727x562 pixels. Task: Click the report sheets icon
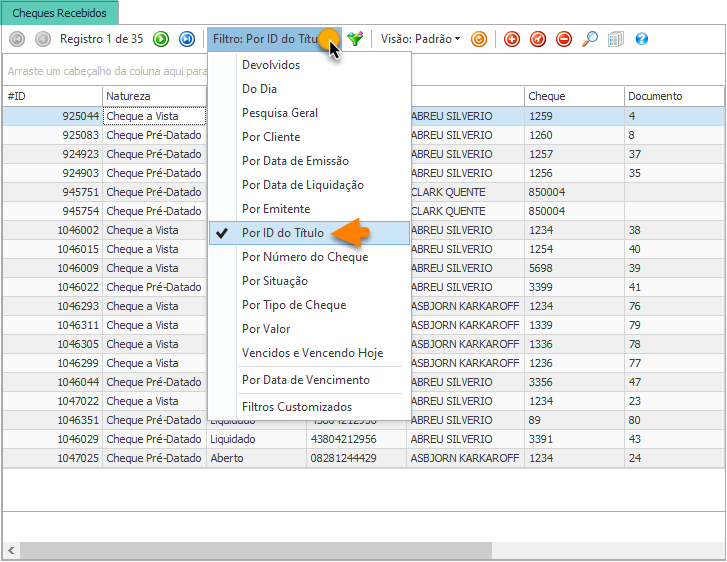[616, 39]
